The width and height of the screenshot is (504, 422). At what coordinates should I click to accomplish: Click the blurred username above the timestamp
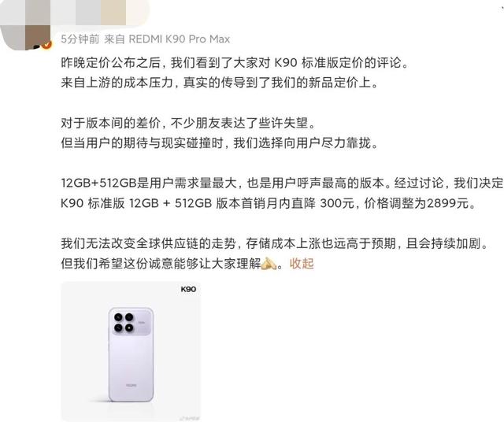click(x=100, y=13)
